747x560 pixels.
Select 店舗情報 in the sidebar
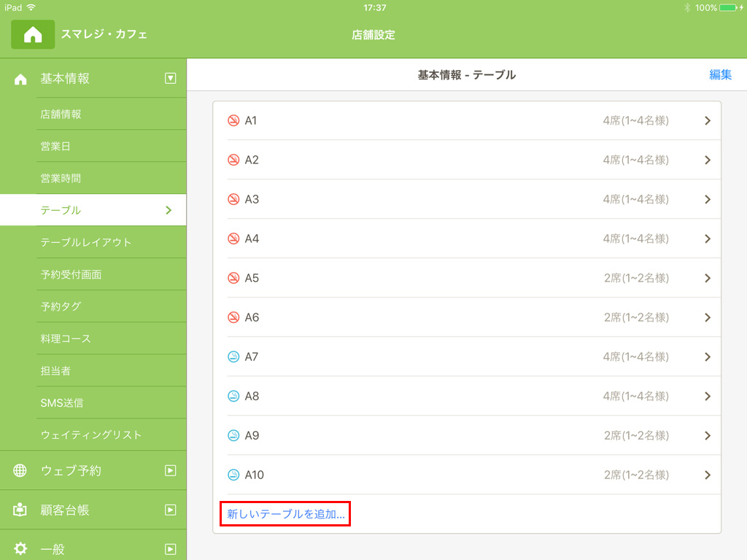coord(93,114)
